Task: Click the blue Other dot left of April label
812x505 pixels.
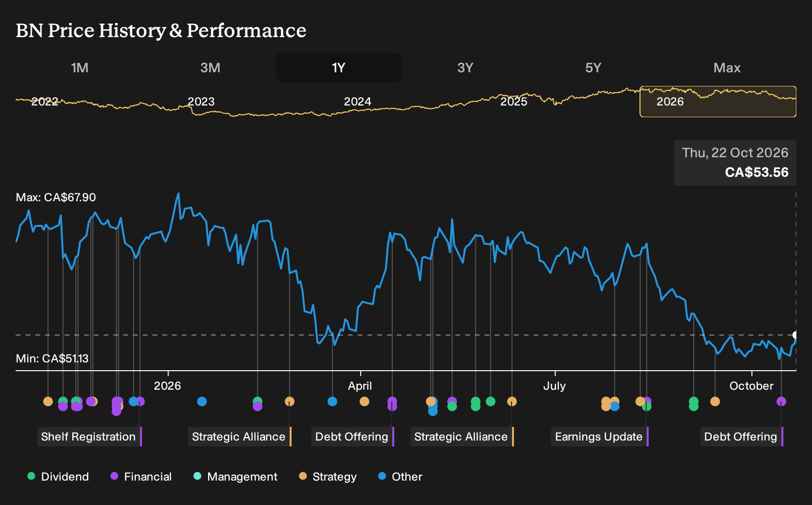Action: (332, 401)
